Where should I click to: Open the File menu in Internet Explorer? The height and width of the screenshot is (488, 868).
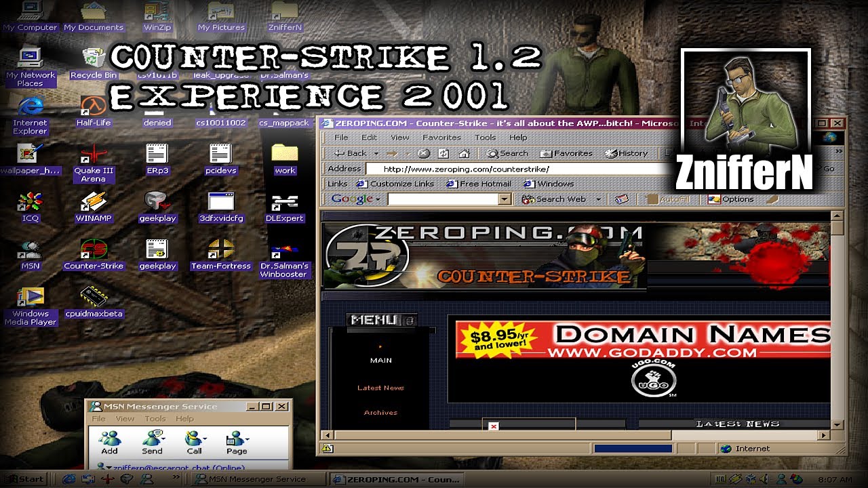(342, 137)
